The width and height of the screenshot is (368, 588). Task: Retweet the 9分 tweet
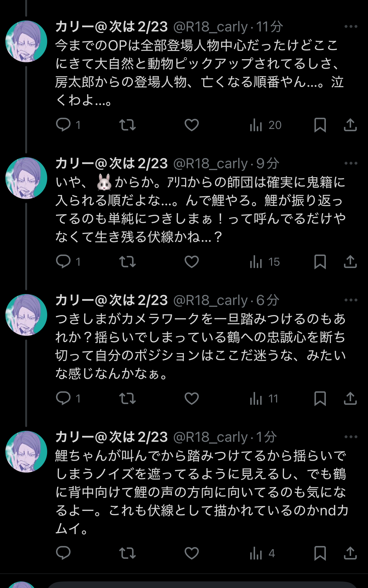coord(127,262)
